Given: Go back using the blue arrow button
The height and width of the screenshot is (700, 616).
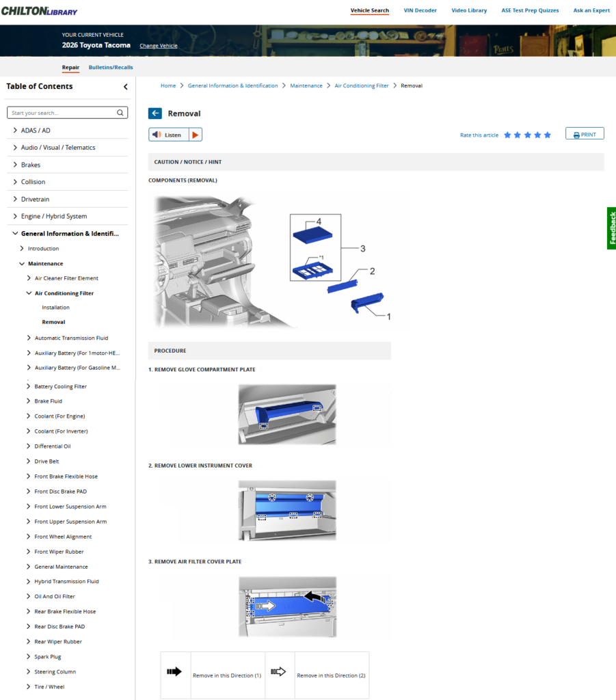Looking at the screenshot, I should tap(155, 113).
